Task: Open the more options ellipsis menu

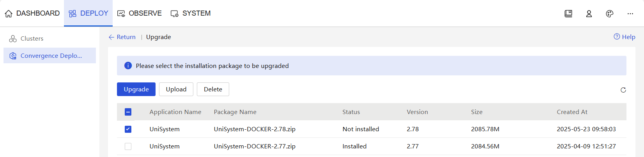Action: pyautogui.click(x=630, y=14)
